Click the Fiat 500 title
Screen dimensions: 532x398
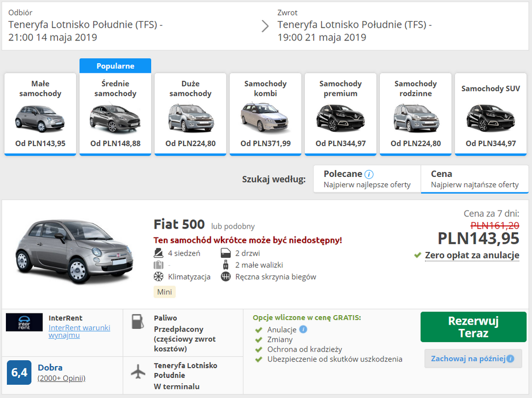pos(179,224)
